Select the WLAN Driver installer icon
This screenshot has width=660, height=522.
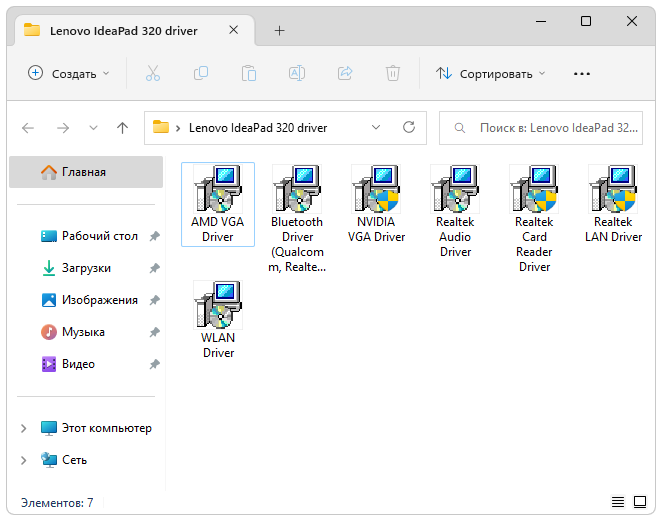coord(217,306)
